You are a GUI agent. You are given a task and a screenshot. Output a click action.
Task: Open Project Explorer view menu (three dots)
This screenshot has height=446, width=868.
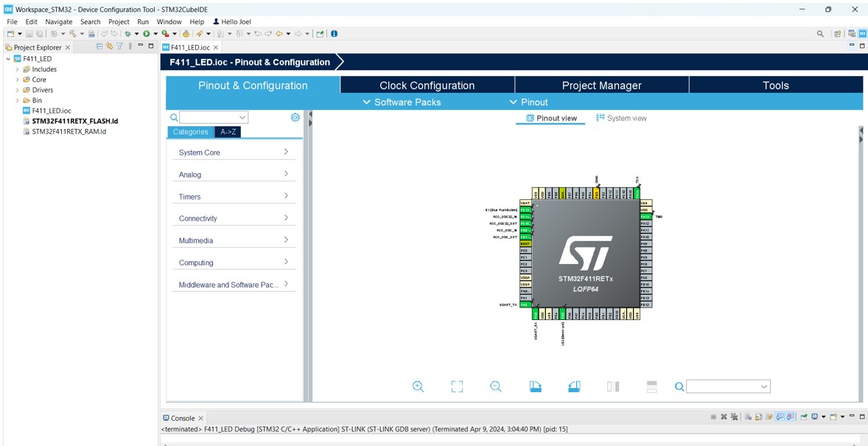(130, 46)
